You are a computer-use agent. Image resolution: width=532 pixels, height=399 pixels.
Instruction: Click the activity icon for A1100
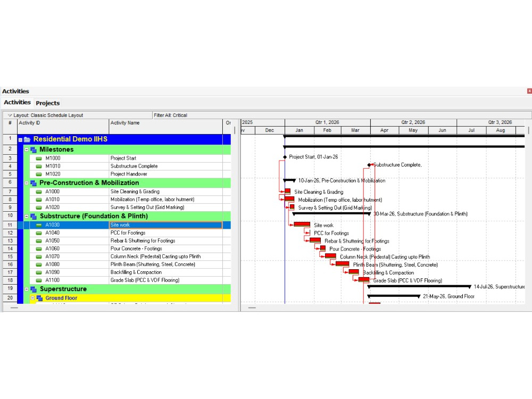(39, 280)
